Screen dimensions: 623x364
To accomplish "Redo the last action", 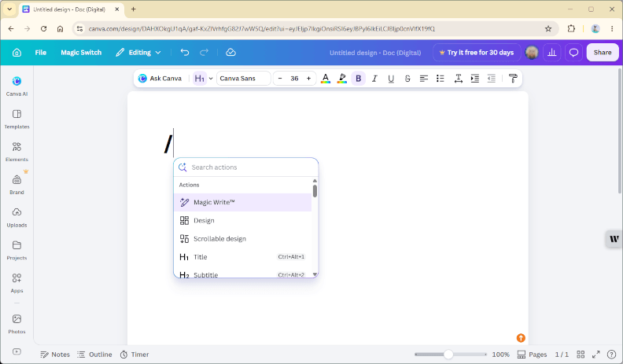I will pos(204,53).
